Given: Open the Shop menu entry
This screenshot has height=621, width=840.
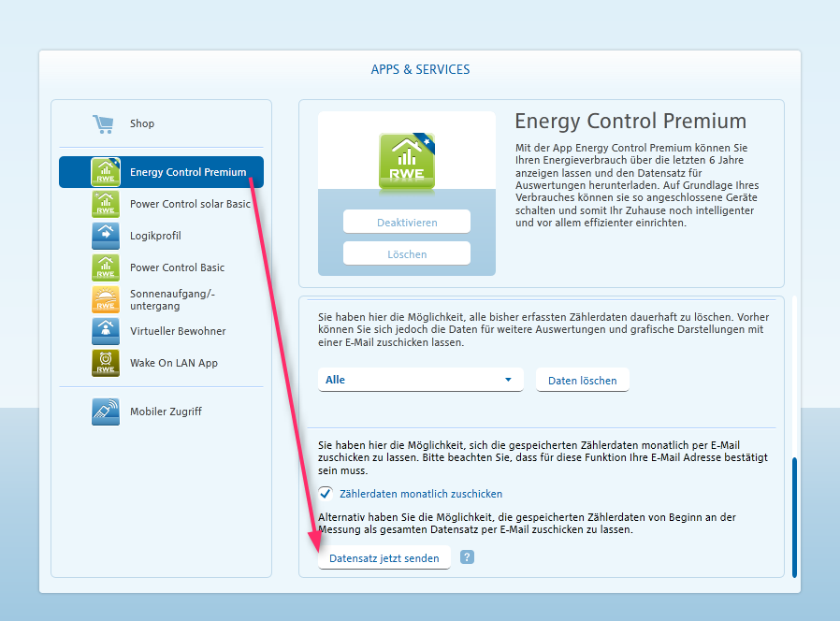Looking at the screenshot, I should [x=161, y=123].
